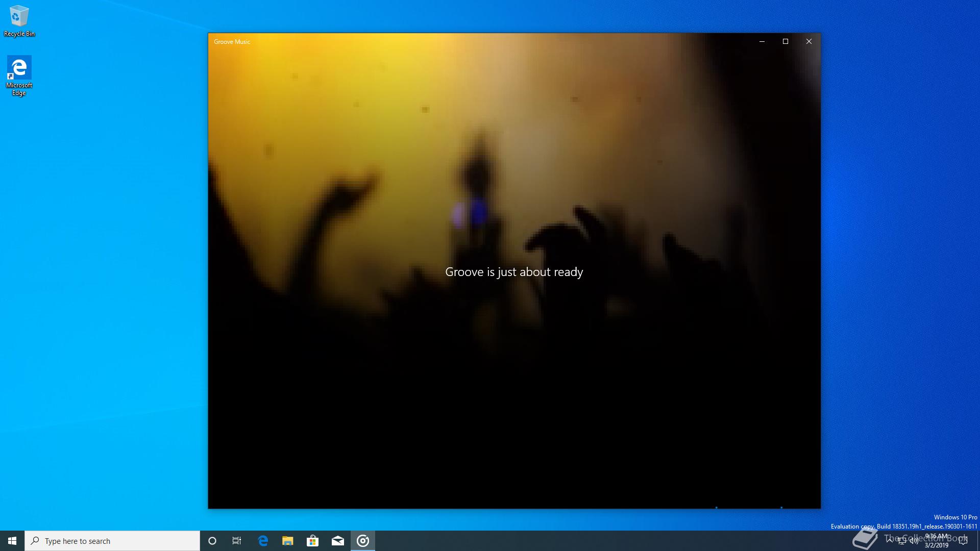This screenshot has width=980, height=551.
Task: Click the 'Groove is just about ready' message
Action: [514, 272]
